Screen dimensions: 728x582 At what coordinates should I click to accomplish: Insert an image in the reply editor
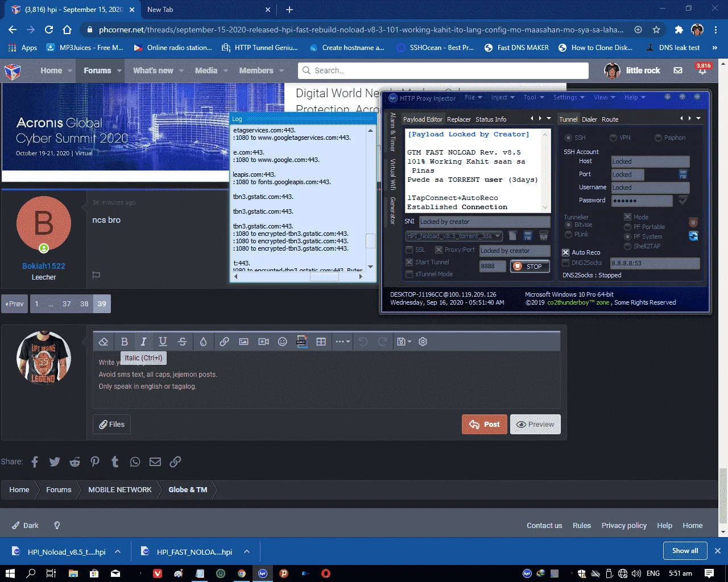243,342
